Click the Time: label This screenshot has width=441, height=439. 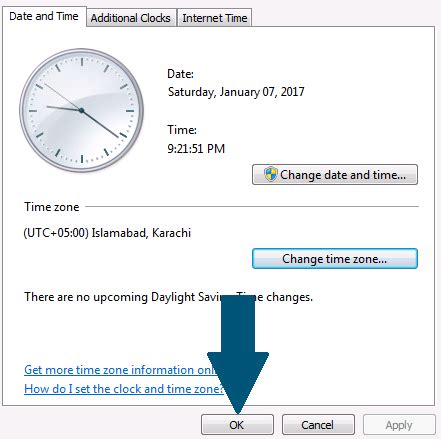[x=182, y=130]
